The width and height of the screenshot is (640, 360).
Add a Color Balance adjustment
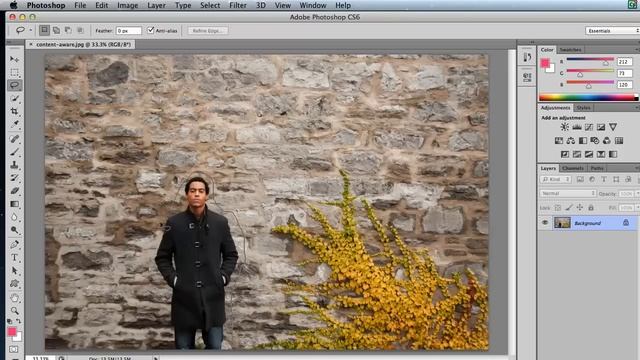point(571,141)
